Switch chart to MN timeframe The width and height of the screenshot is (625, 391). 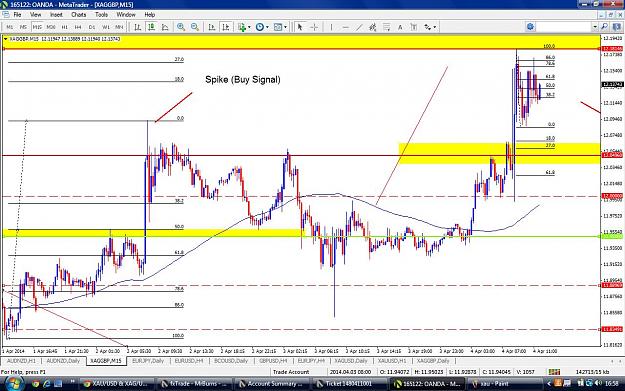pos(119,27)
